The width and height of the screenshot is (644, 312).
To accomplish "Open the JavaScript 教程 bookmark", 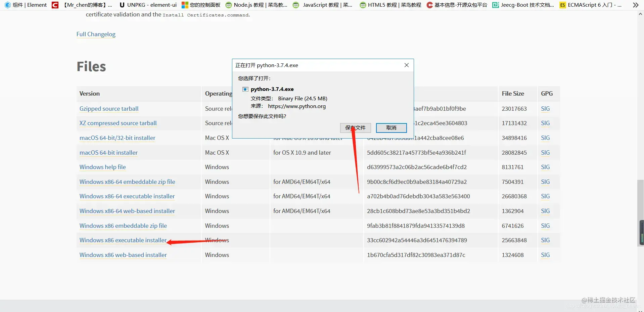I will 323,5.
